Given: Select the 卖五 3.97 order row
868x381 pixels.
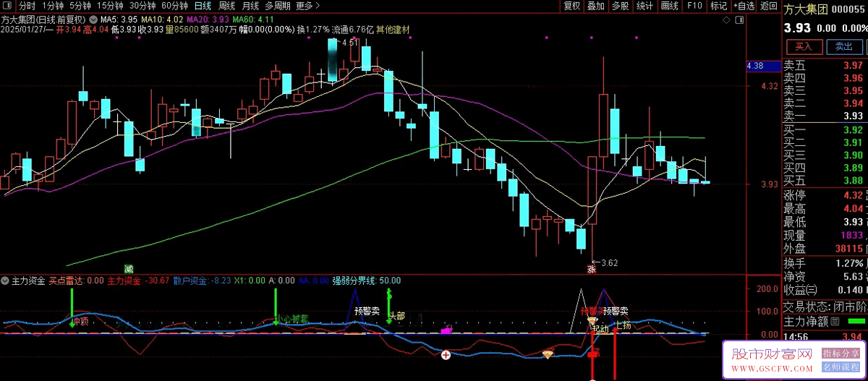Looking at the screenshot, I should pyautogui.click(x=825, y=66).
